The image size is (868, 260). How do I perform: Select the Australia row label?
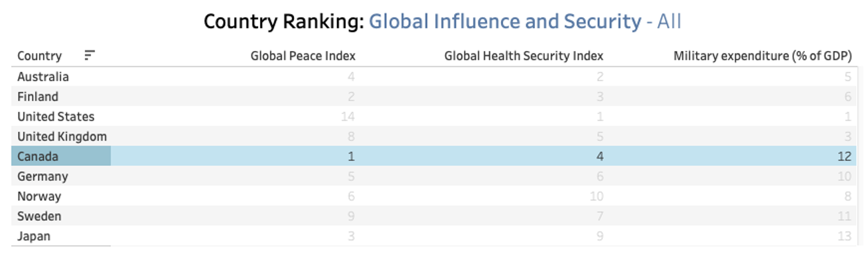coord(43,76)
